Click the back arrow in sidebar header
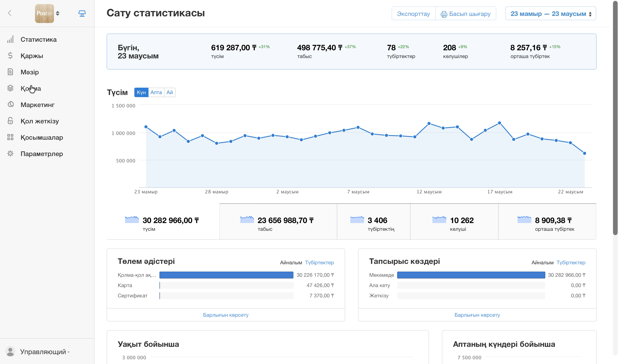Screen dimensions: 619x364 [x=10, y=13]
